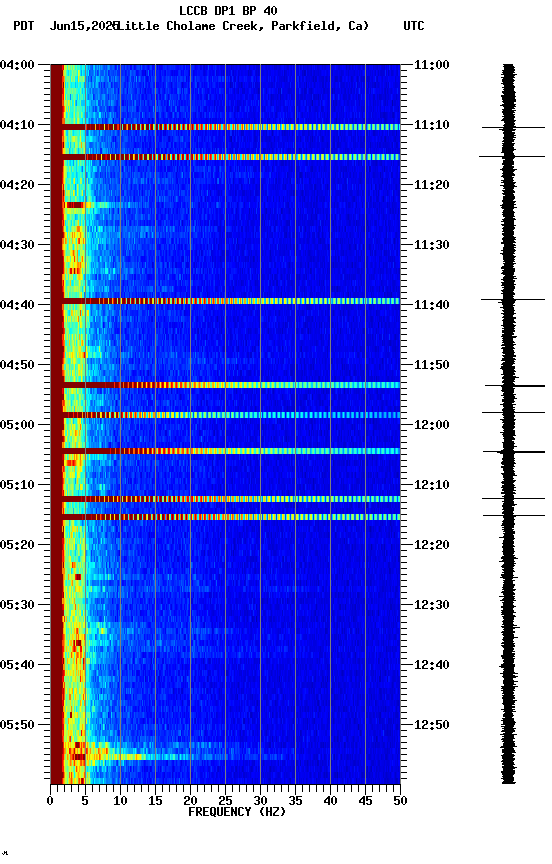Viewport: 552px width, 864px height.
Task: Click the 11:20 UTC time label
Action: (432, 185)
